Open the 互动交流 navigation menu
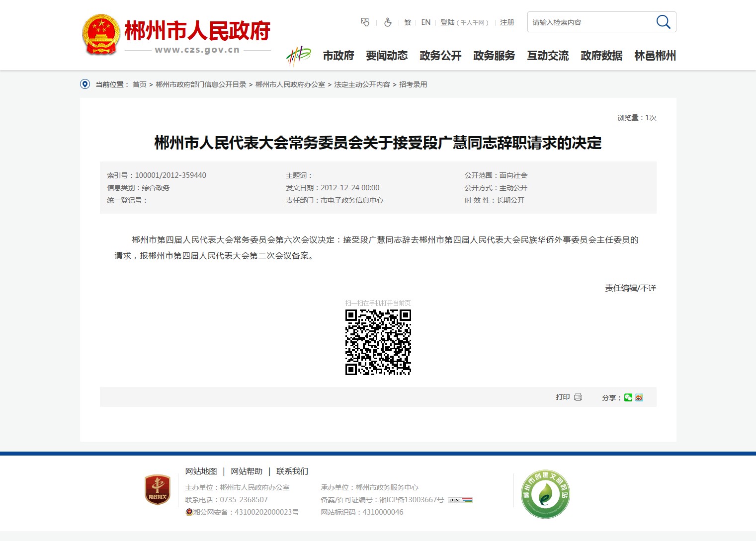This screenshot has width=756, height=541. pos(548,56)
